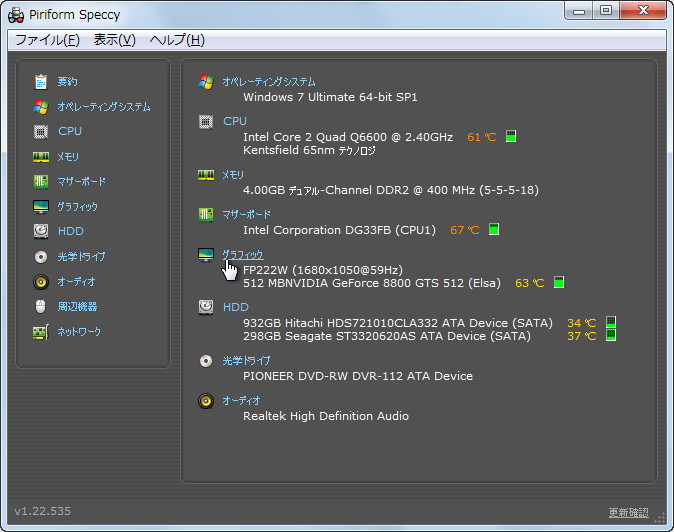674x532 pixels.
Task: Open HDD heading link in summary
Action: (x=236, y=307)
